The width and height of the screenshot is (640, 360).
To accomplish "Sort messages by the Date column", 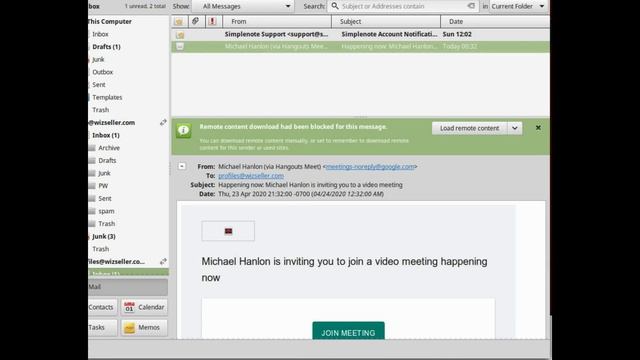I will pos(495,22).
